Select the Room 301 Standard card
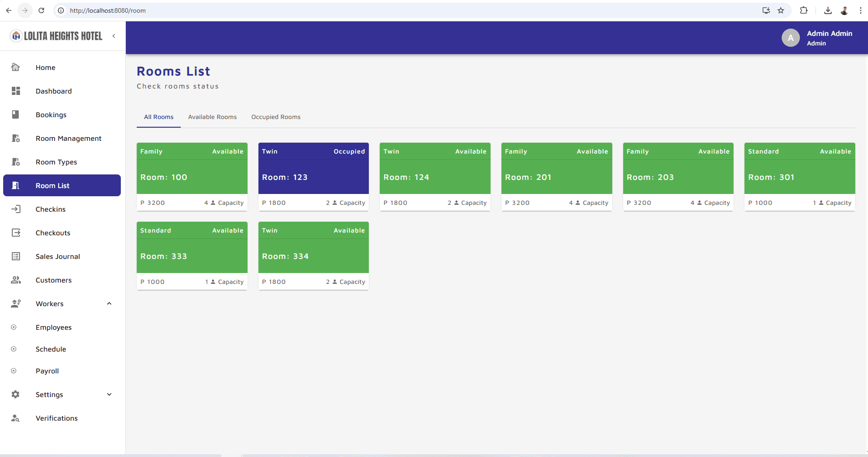 [x=800, y=177]
